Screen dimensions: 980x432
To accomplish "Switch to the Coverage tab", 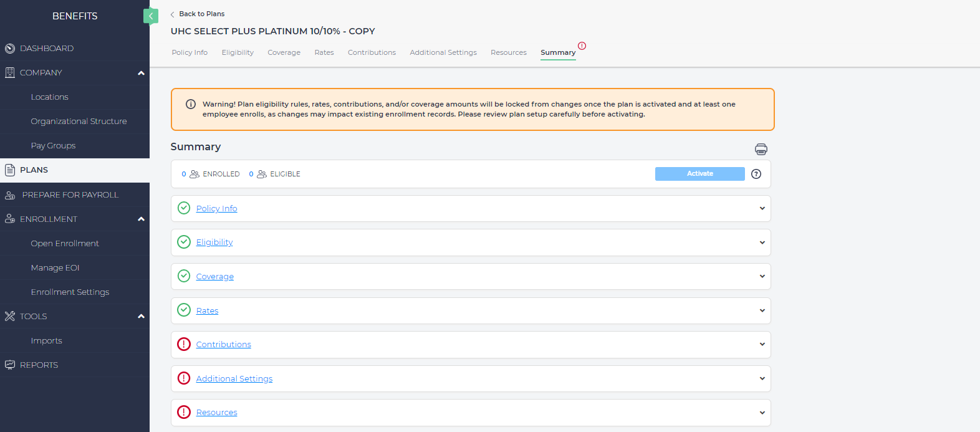I will pyautogui.click(x=284, y=52).
